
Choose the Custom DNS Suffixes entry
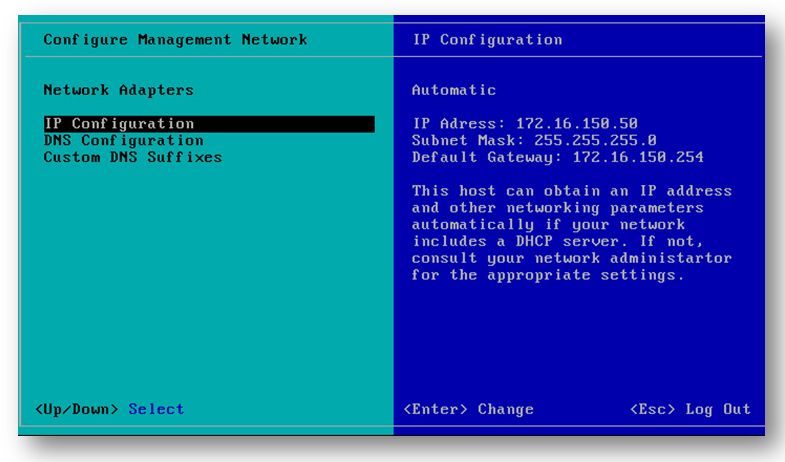(133, 157)
